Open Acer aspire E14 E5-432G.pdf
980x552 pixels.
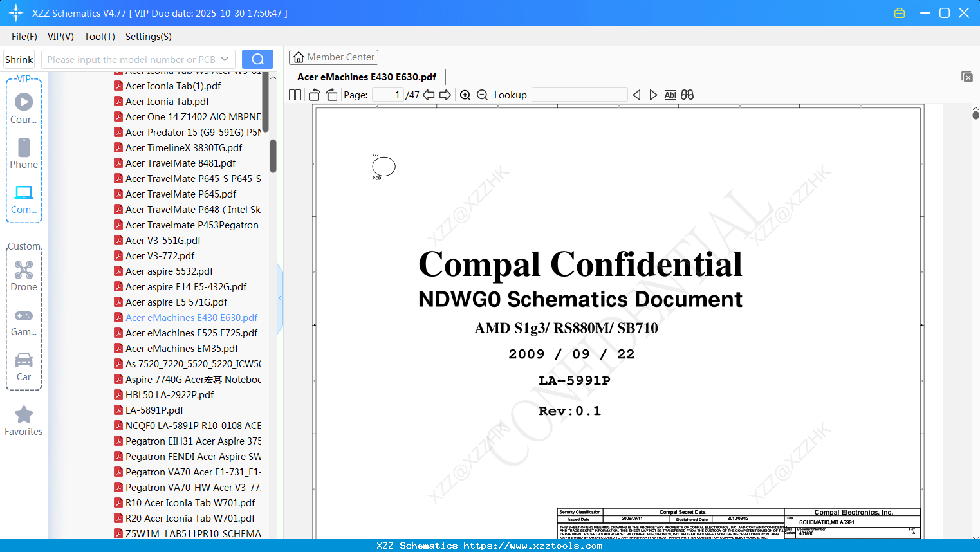point(180,287)
